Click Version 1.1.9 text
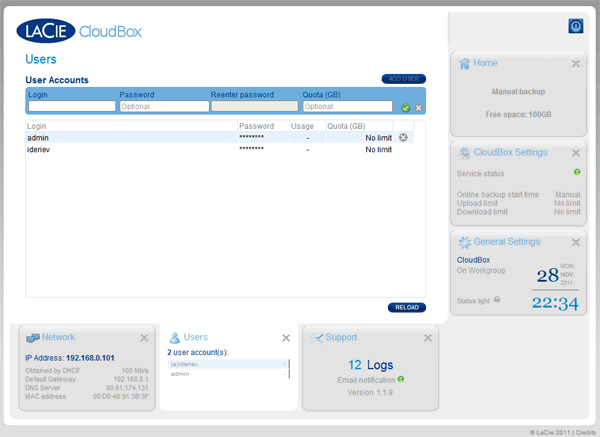Screen dimensions: 600x437 coord(370,392)
